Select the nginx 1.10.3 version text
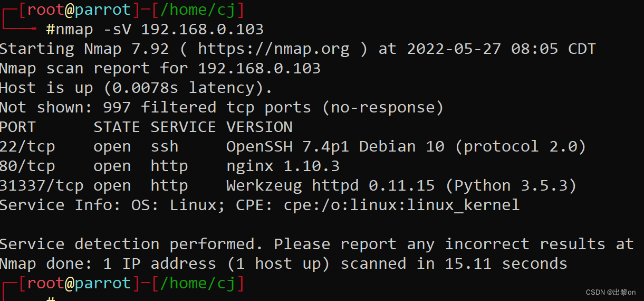The width and height of the screenshot is (644, 301). coord(283,166)
